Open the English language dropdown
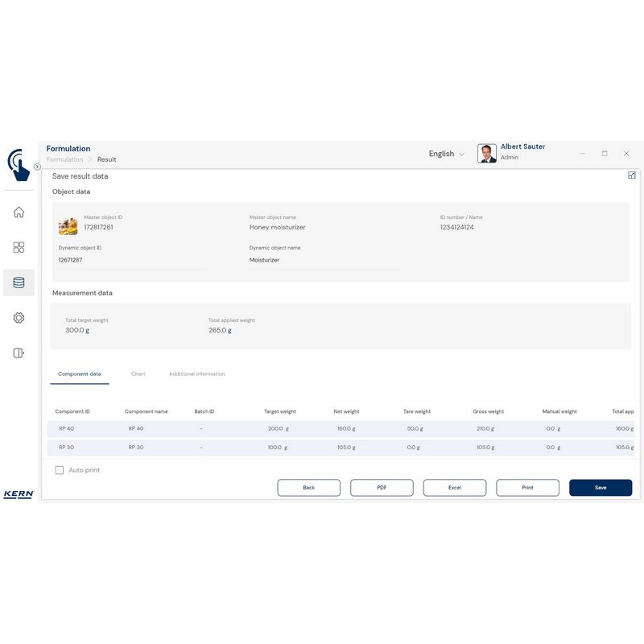The image size is (644, 644). coord(446,154)
